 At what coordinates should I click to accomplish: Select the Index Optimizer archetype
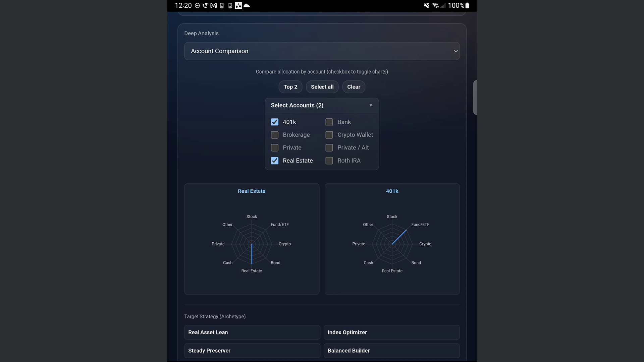click(x=391, y=332)
